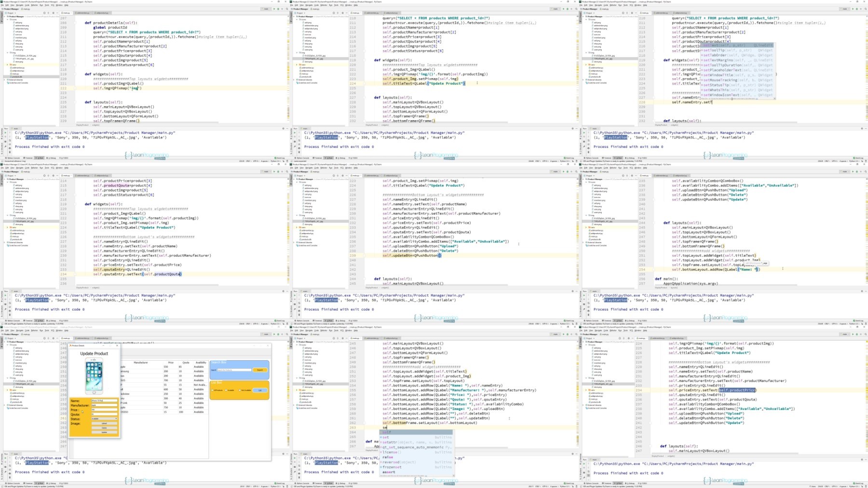Image resolution: width=868 pixels, height=488 pixels.
Task: Click Manufacturer field in Update Product dialog
Action: coord(104,405)
